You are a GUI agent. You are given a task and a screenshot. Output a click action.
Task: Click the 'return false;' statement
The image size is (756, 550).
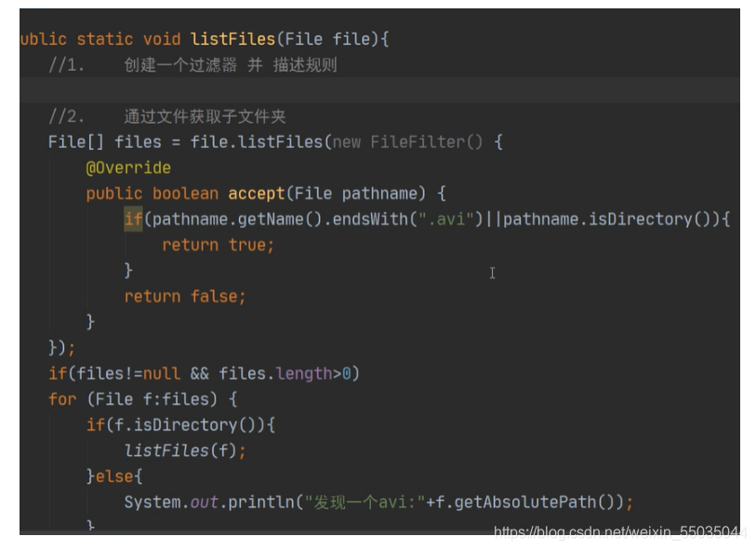click(185, 296)
